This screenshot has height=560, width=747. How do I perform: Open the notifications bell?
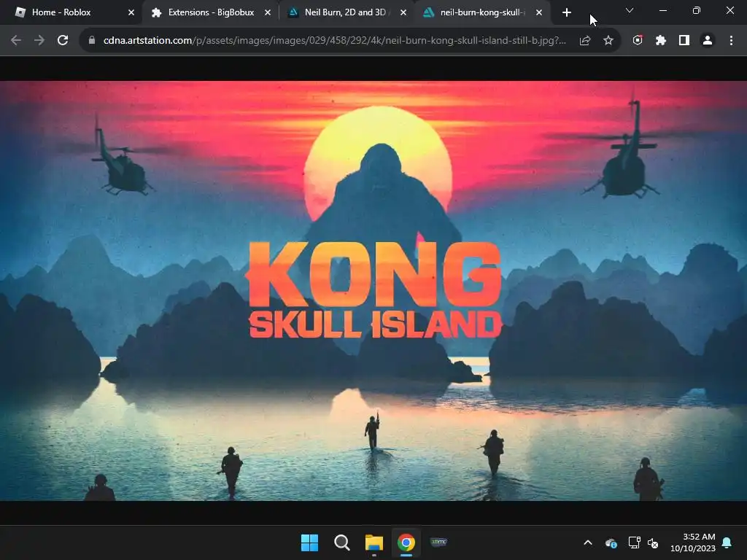click(727, 542)
